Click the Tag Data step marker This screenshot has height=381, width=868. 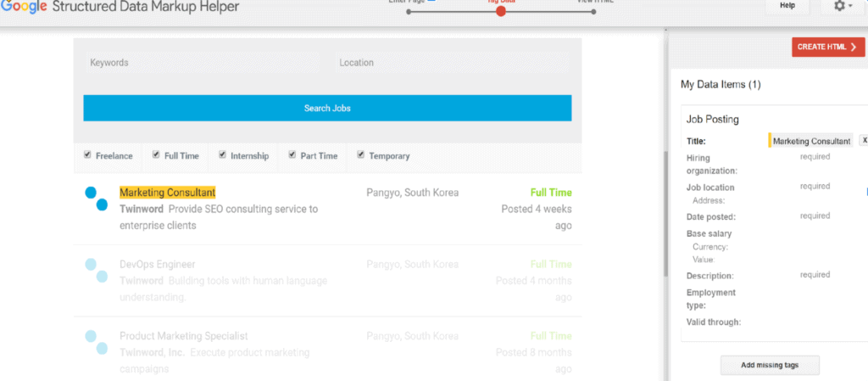coord(501,11)
